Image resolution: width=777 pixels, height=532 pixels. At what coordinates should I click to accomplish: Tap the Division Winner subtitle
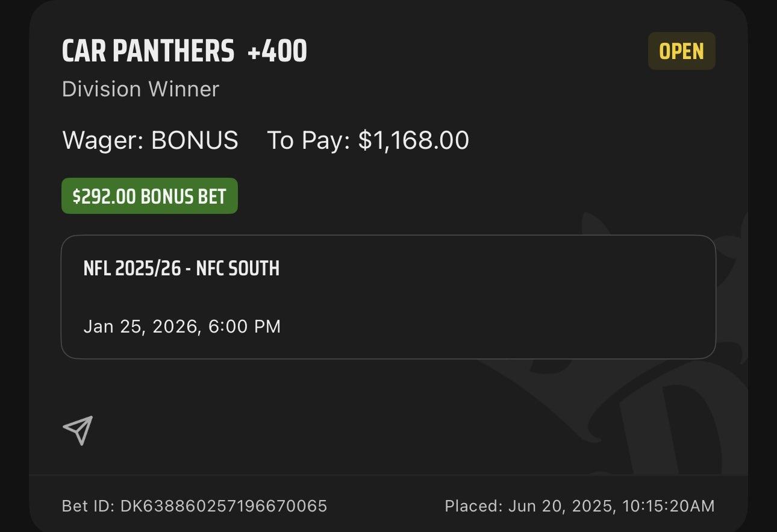tap(140, 89)
